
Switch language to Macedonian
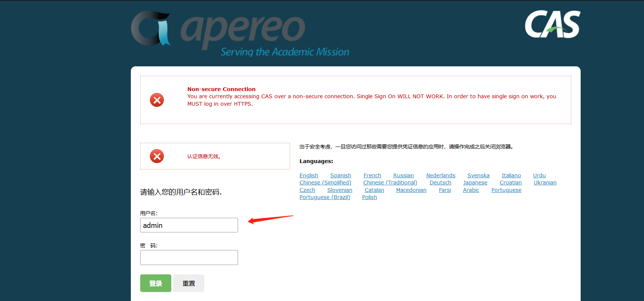point(411,190)
